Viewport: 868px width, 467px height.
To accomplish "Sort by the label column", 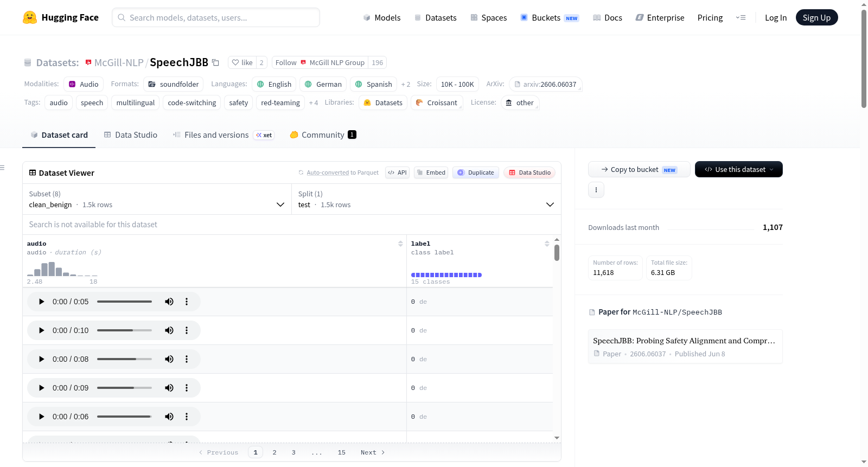I will tap(547, 244).
